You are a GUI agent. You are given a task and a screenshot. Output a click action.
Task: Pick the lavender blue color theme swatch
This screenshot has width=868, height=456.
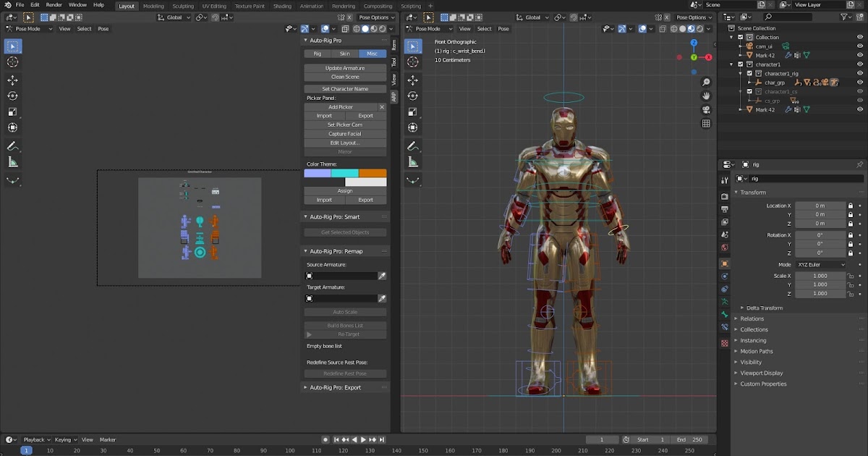pyautogui.click(x=318, y=173)
